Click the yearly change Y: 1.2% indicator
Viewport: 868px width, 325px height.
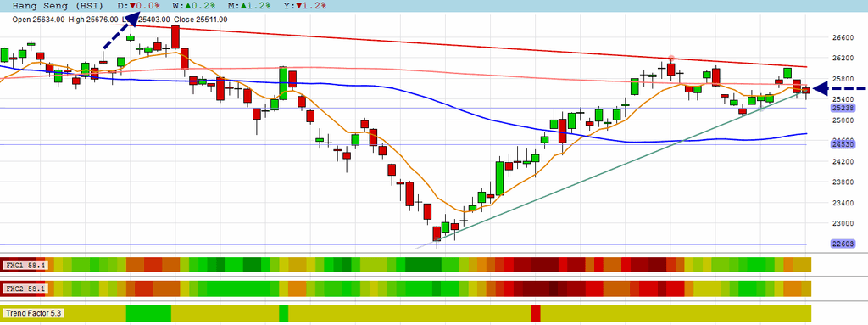tap(305, 6)
